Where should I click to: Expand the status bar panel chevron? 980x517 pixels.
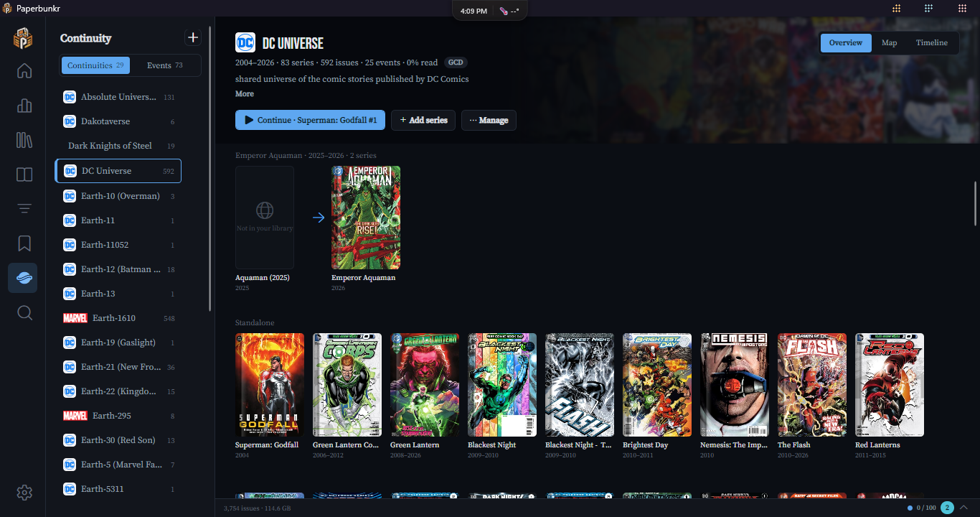click(963, 508)
